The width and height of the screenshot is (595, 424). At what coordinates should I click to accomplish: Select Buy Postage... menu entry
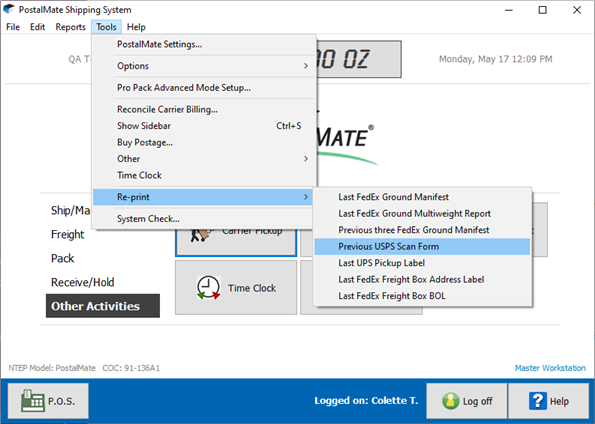coord(203,142)
